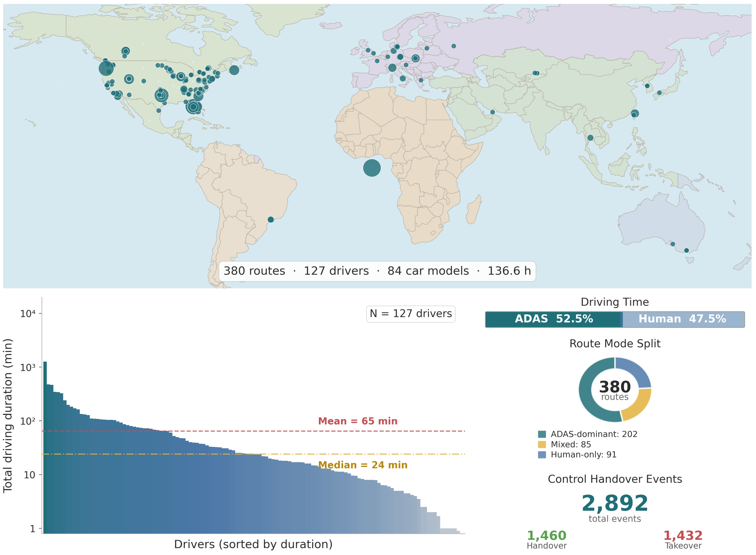
Task: Click the map marker in Brazil
Action: (x=271, y=220)
